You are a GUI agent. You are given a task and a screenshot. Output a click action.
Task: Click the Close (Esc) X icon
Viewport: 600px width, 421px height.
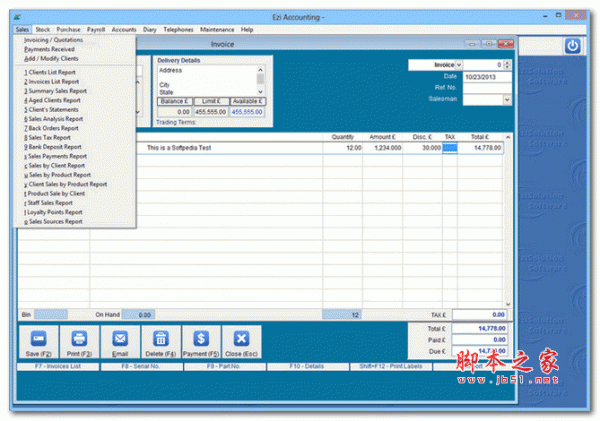click(x=241, y=339)
